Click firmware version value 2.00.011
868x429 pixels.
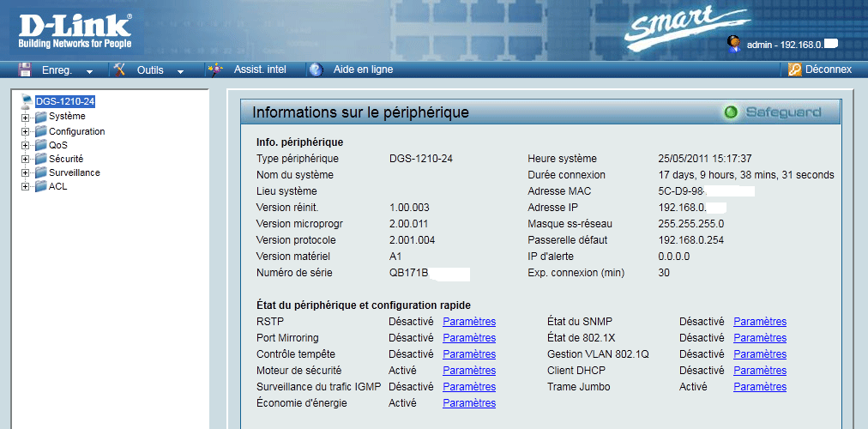tap(408, 224)
